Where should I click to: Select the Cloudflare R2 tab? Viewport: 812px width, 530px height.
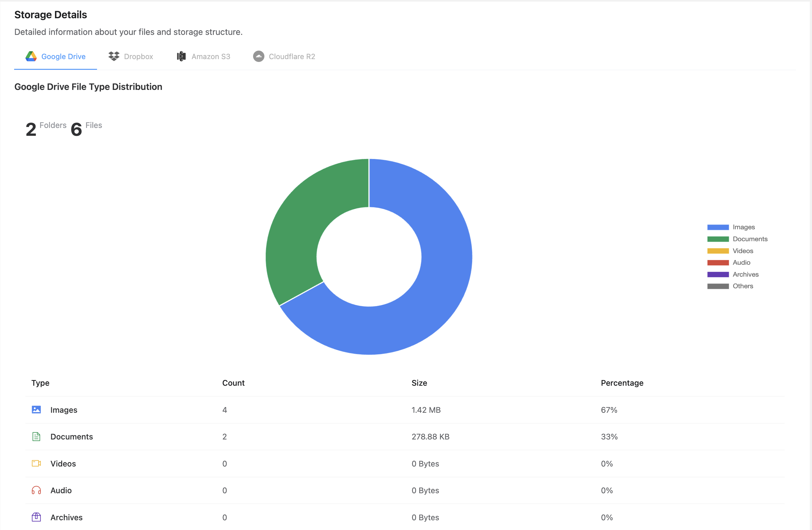291,56
